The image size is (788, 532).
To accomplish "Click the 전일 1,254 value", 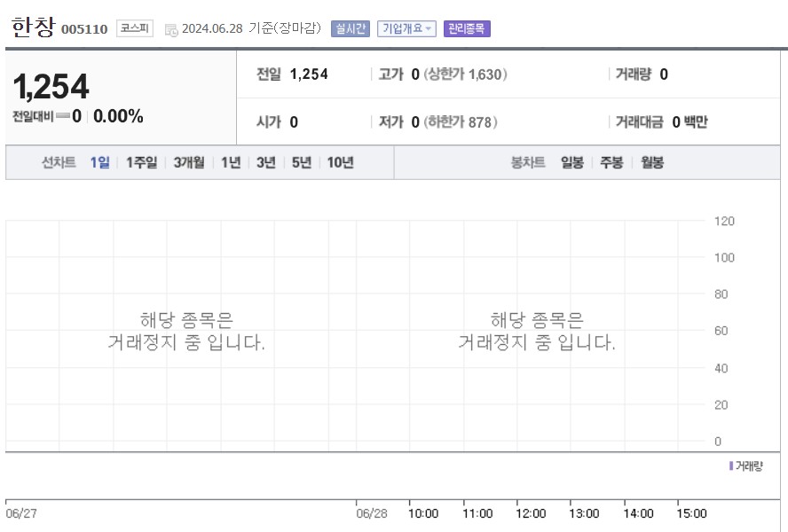I will click(x=309, y=74).
